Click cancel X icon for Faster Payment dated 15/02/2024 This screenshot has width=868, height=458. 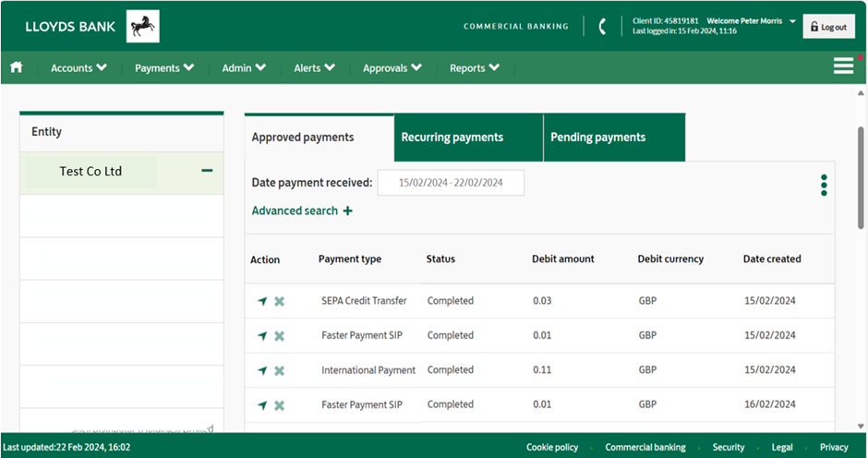pos(280,335)
